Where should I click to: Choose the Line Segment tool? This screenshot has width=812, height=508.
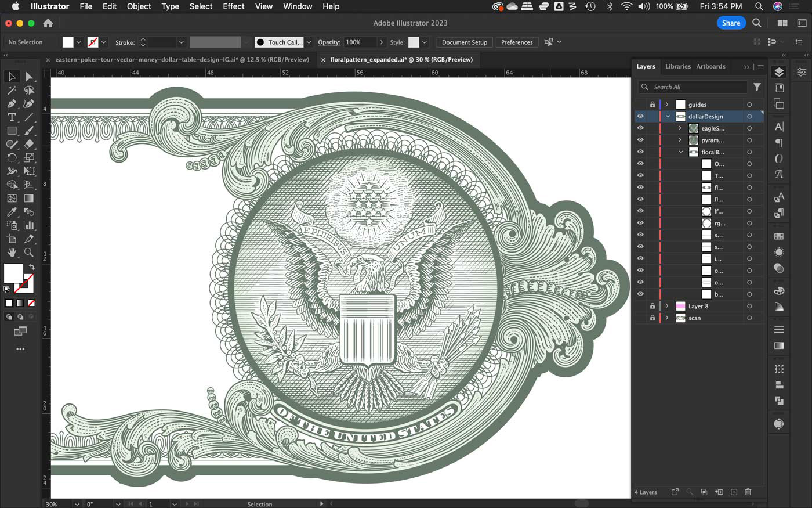29,117
